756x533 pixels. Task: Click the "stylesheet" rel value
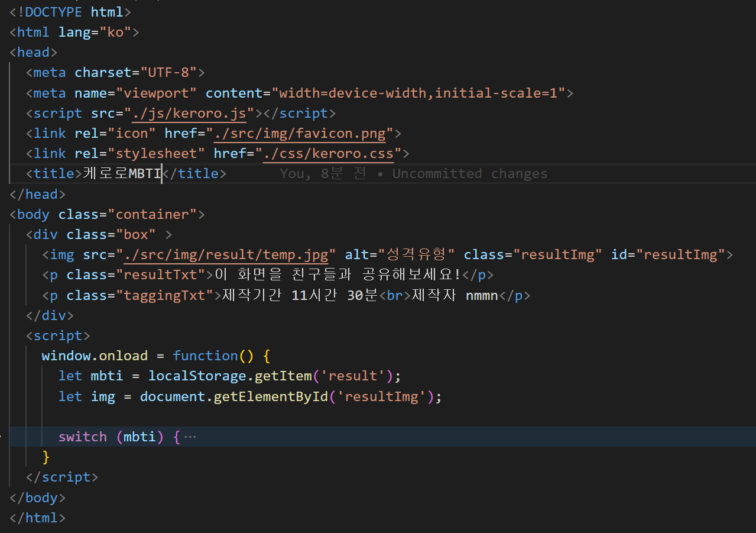point(156,153)
